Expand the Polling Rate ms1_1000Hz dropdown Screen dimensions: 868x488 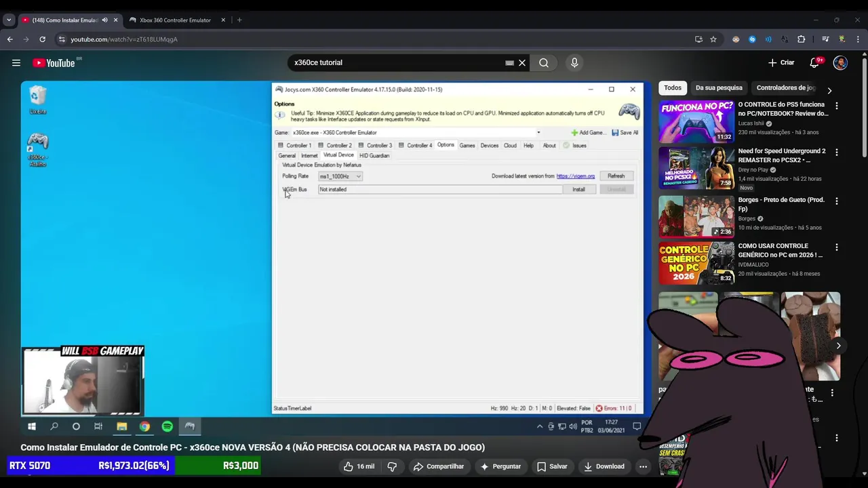coord(340,176)
